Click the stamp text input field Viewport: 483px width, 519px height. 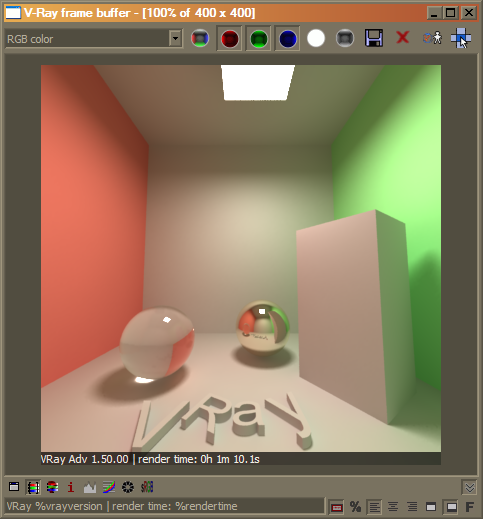165,506
